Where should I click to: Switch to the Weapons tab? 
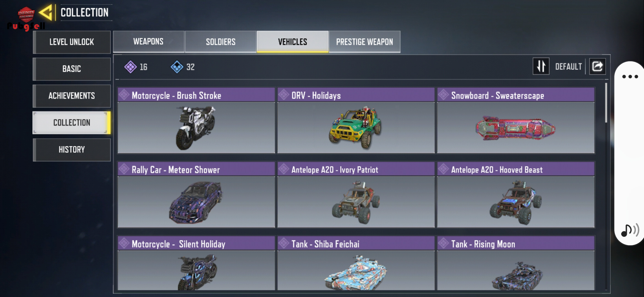[x=148, y=42]
